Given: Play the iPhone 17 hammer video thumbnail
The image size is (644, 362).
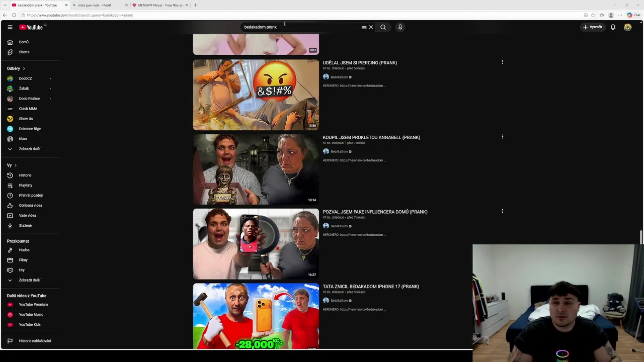Looking at the screenshot, I should (256, 316).
